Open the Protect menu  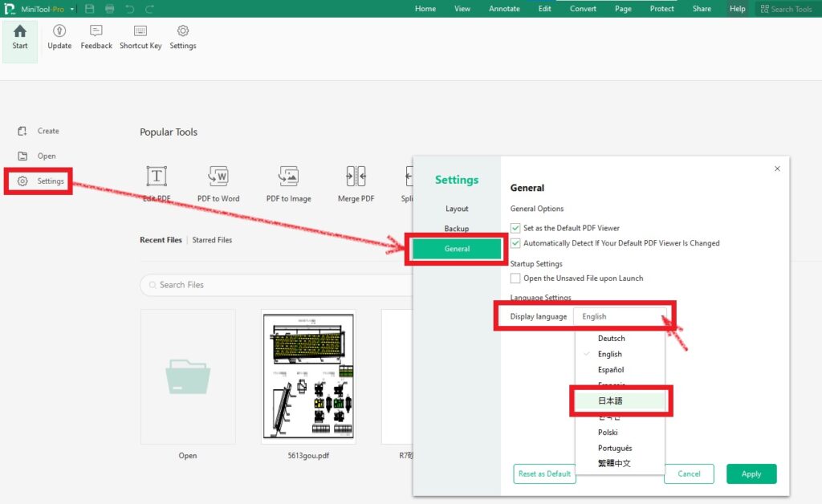click(x=661, y=9)
